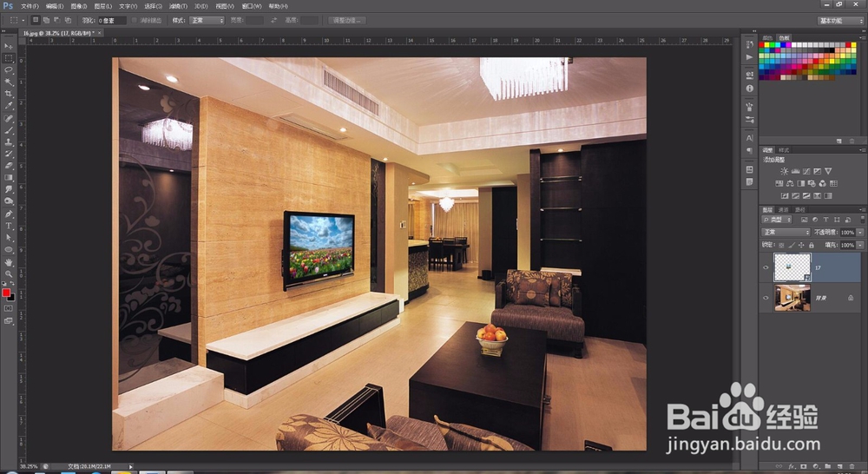Open the Image menu

pyautogui.click(x=79, y=6)
